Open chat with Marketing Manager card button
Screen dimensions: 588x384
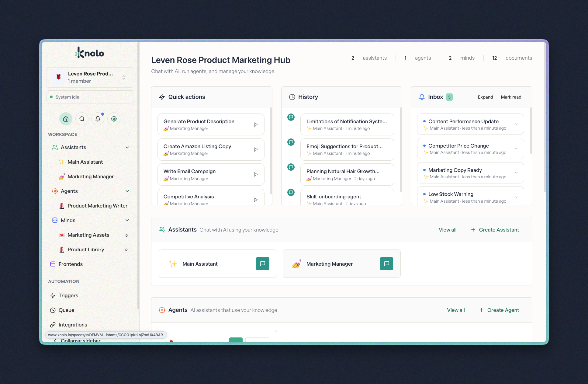tap(386, 264)
